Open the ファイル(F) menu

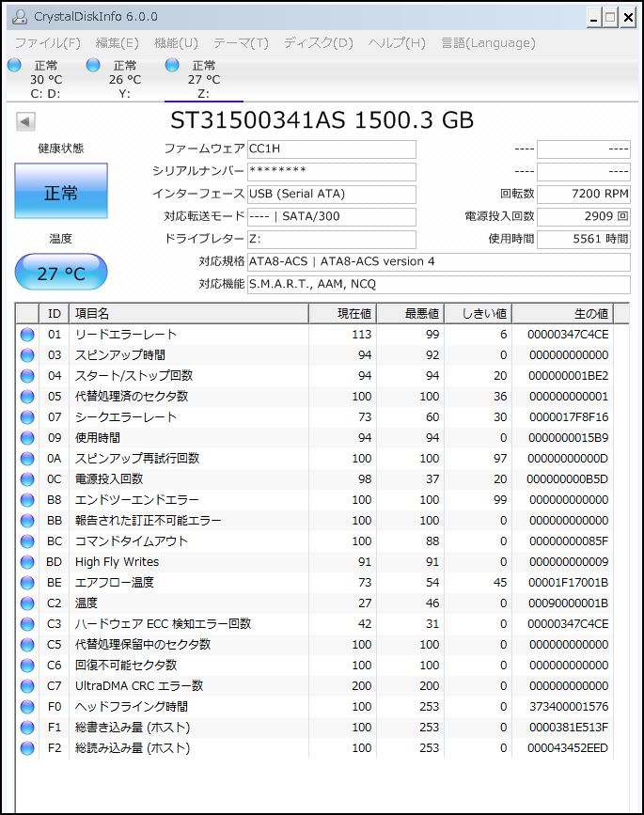coord(48,43)
